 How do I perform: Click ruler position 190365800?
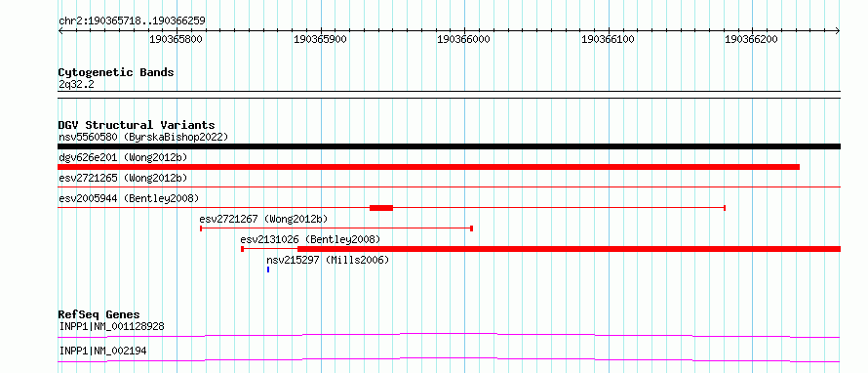[176, 39]
